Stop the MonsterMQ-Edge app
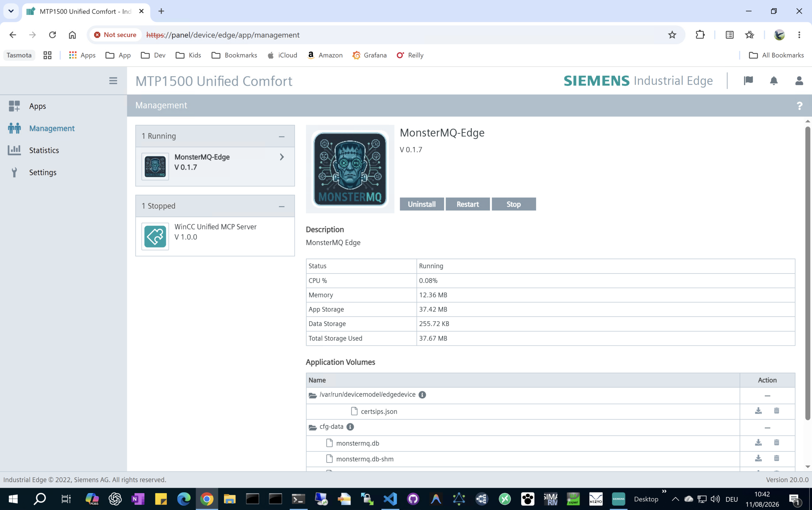Screen dimensions: 812x510 pos(513,204)
